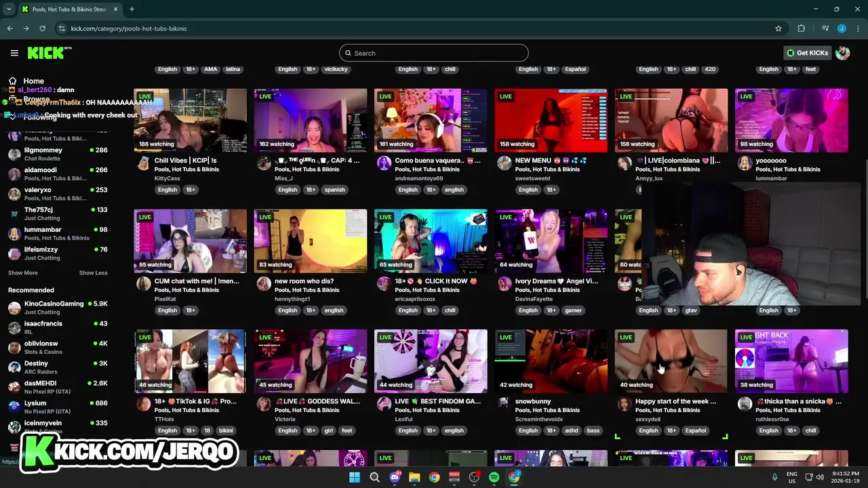The height and width of the screenshot is (488, 868).
Task: Open the Miss_J stream thumbnail with 162 watching
Action: tap(311, 120)
